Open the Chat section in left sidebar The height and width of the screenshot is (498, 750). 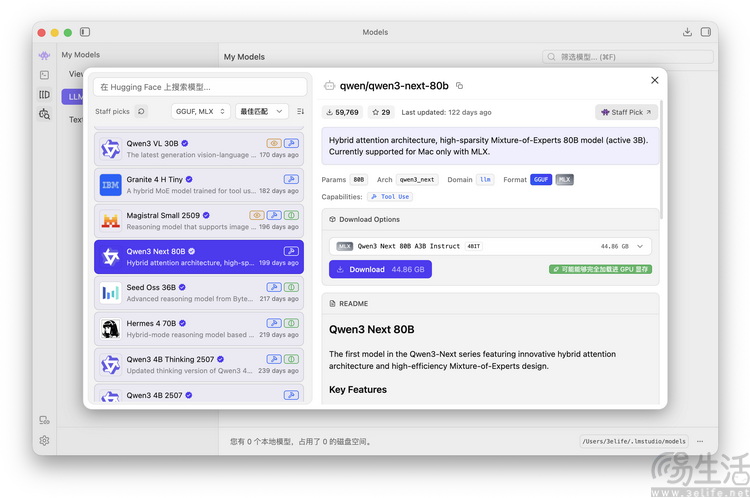click(44, 55)
